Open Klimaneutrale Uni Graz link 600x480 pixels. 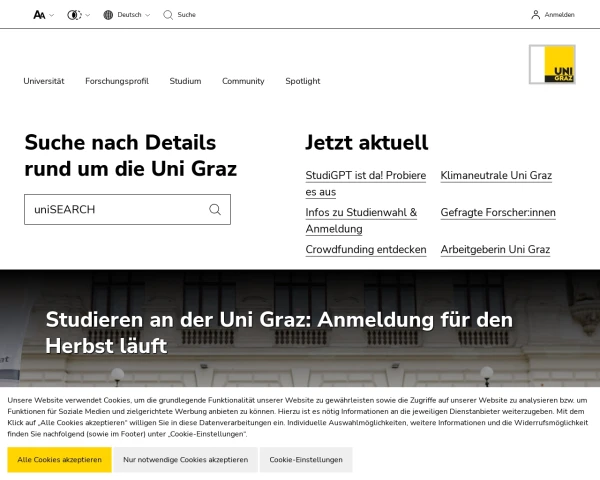pos(496,176)
